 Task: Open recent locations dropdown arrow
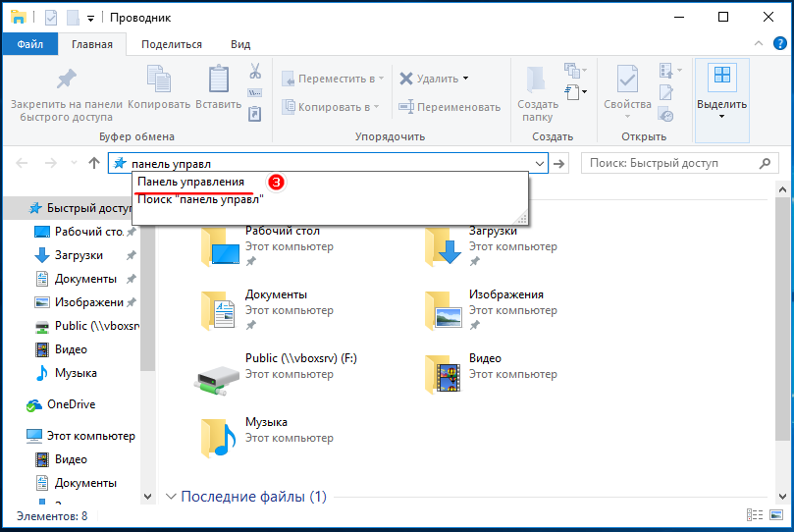(x=74, y=163)
